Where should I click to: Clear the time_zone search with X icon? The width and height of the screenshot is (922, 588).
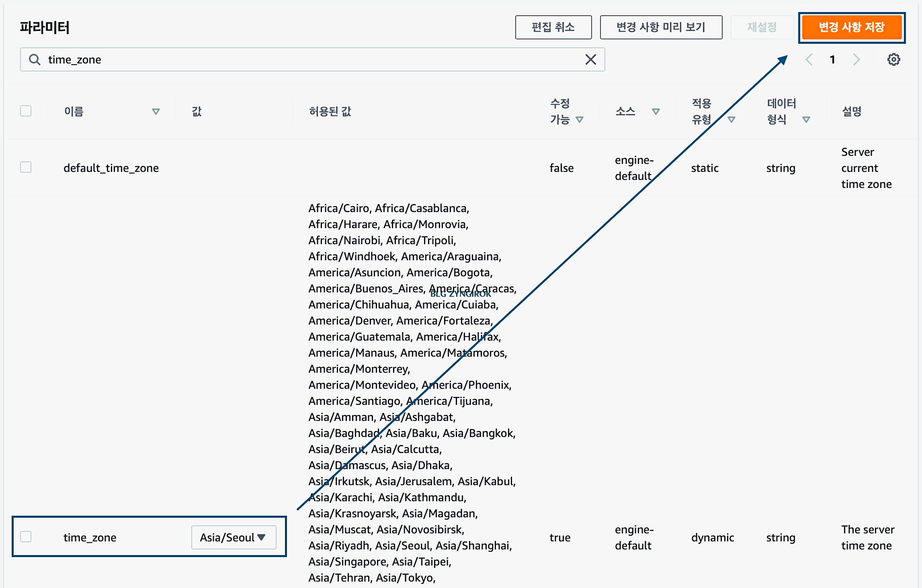click(590, 59)
